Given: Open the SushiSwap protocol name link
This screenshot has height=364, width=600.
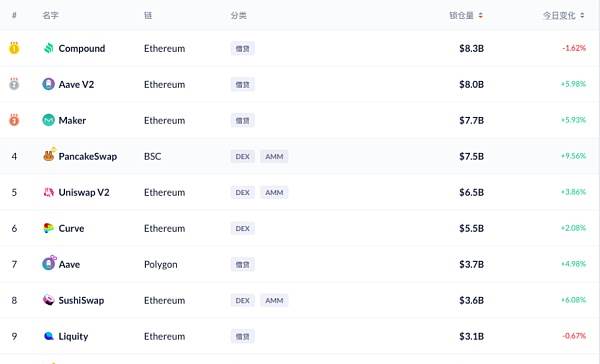Looking at the screenshot, I should click(81, 300).
